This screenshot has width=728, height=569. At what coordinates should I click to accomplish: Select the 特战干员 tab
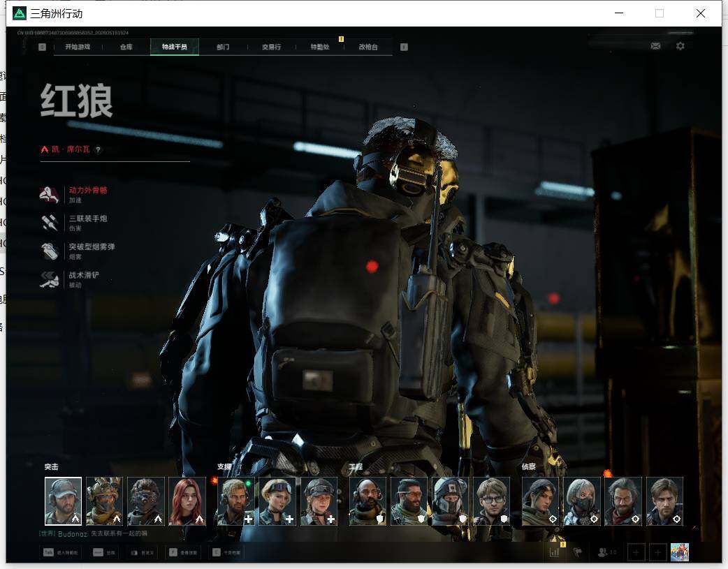175,47
